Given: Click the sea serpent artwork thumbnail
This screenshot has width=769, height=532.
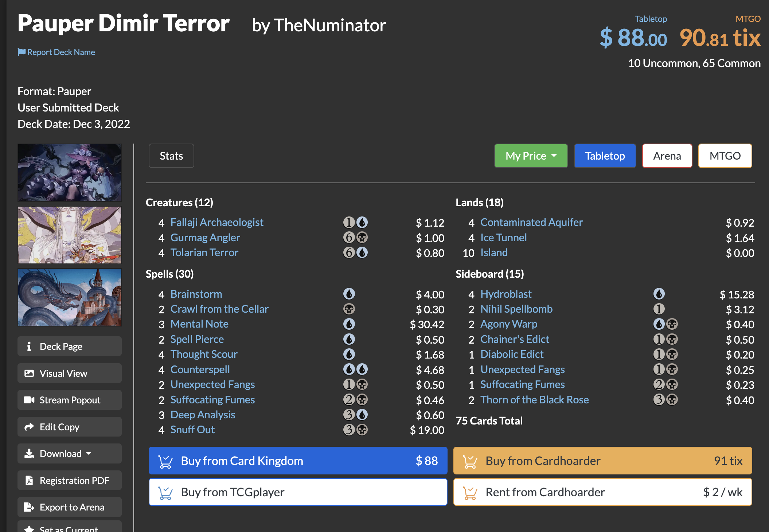Looking at the screenshot, I should tap(70, 297).
